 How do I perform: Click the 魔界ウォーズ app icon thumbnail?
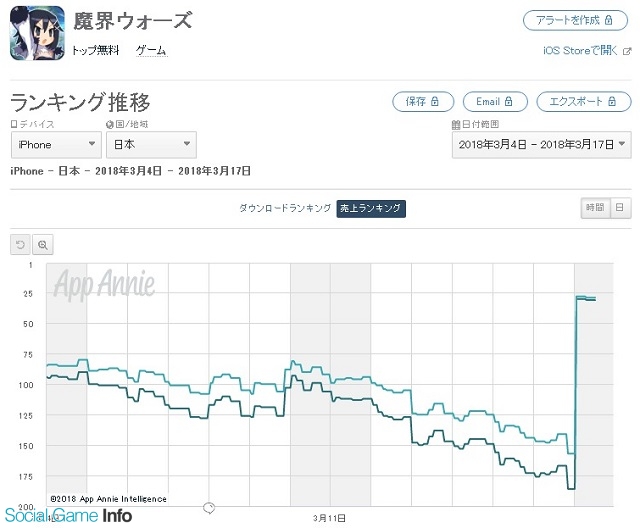[x=37, y=33]
